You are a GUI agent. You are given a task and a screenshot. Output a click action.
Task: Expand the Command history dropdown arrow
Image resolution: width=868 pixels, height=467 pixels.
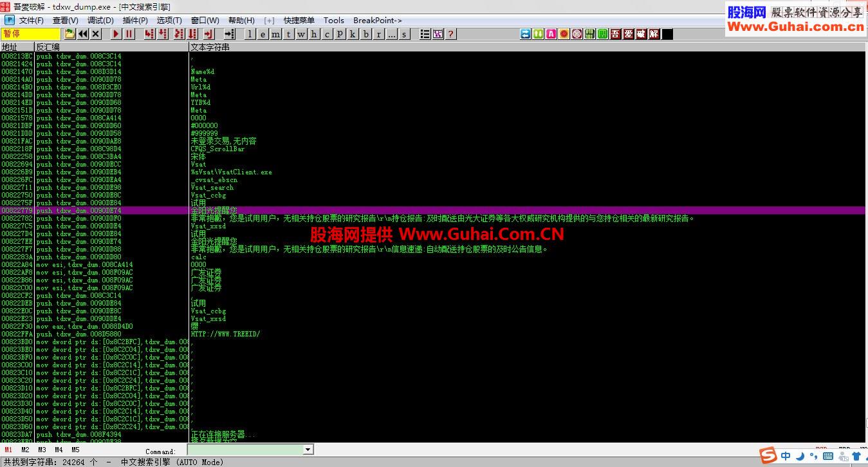pyautogui.click(x=308, y=450)
